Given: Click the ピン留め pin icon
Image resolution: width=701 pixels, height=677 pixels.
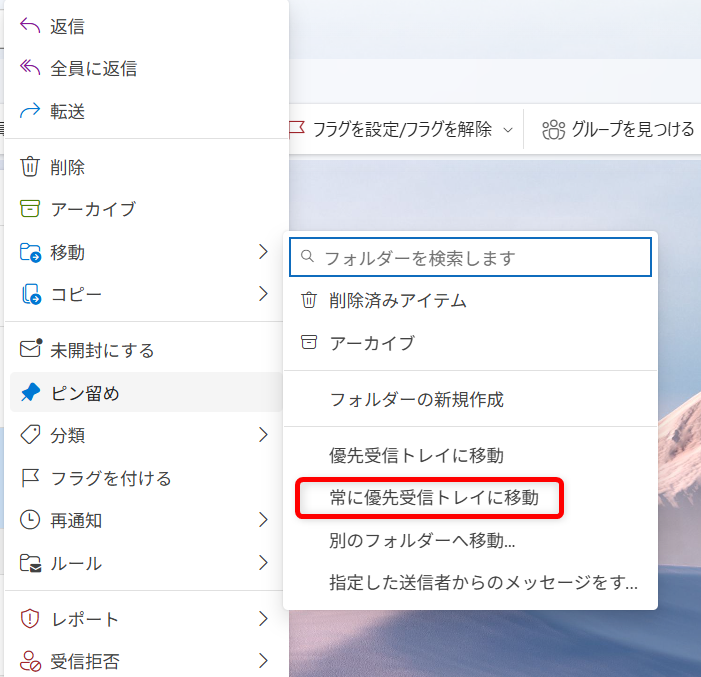Looking at the screenshot, I should (30, 393).
